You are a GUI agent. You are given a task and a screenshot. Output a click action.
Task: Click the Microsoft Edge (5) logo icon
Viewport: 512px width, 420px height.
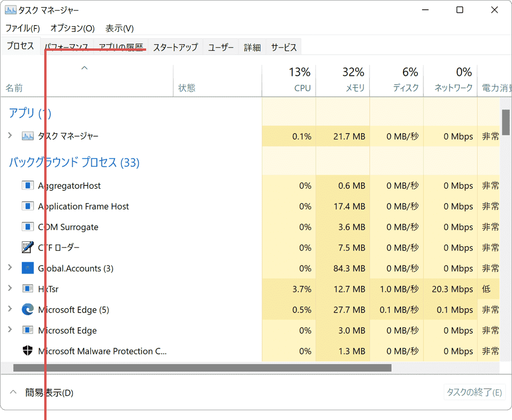[28, 309]
